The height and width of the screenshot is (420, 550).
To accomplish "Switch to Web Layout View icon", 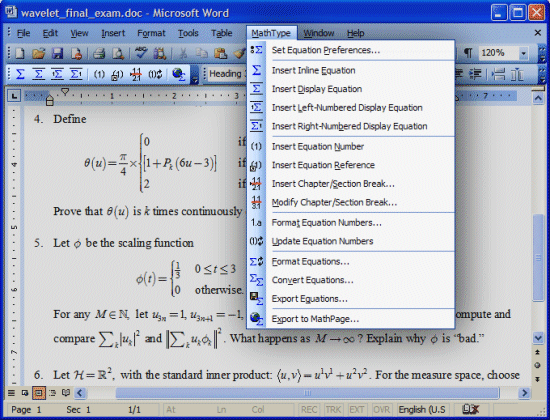I will pos(25,393).
